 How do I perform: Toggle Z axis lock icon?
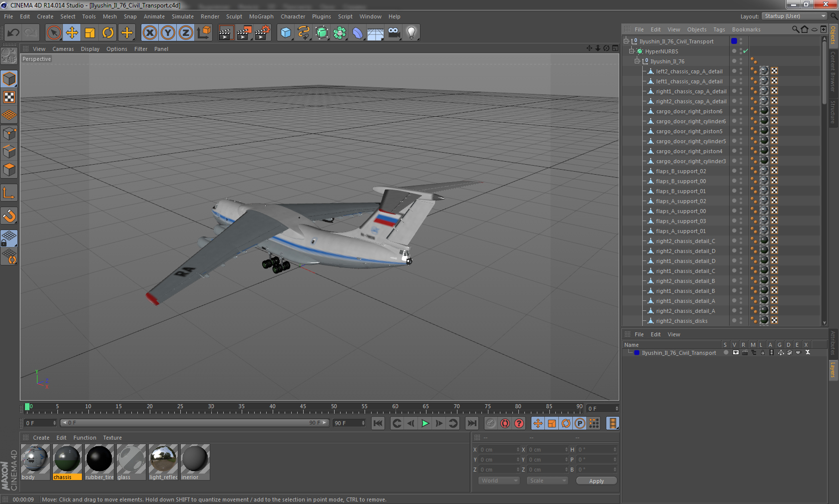tap(186, 33)
